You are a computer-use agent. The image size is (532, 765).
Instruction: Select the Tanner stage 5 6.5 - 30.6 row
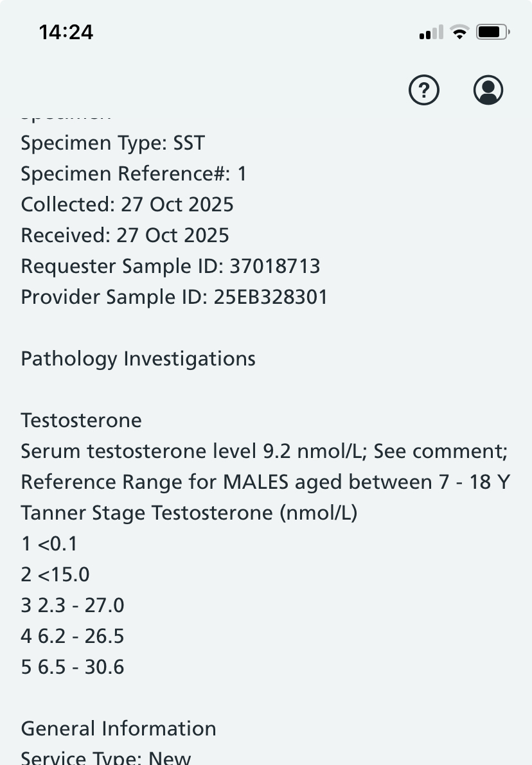click(73, 667)
